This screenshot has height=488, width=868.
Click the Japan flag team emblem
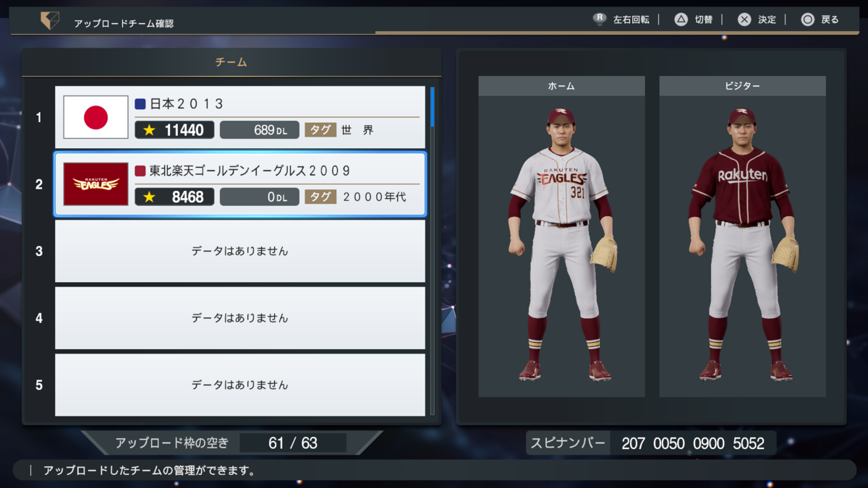point(96,117)
